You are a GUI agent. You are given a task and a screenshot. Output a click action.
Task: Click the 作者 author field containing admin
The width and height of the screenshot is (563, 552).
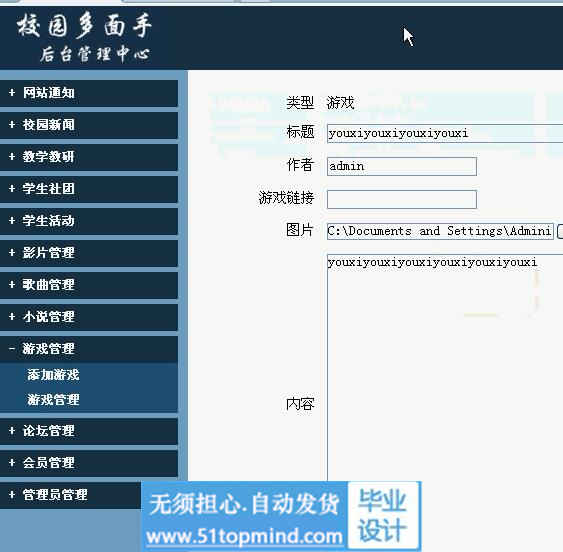(402, 166)
